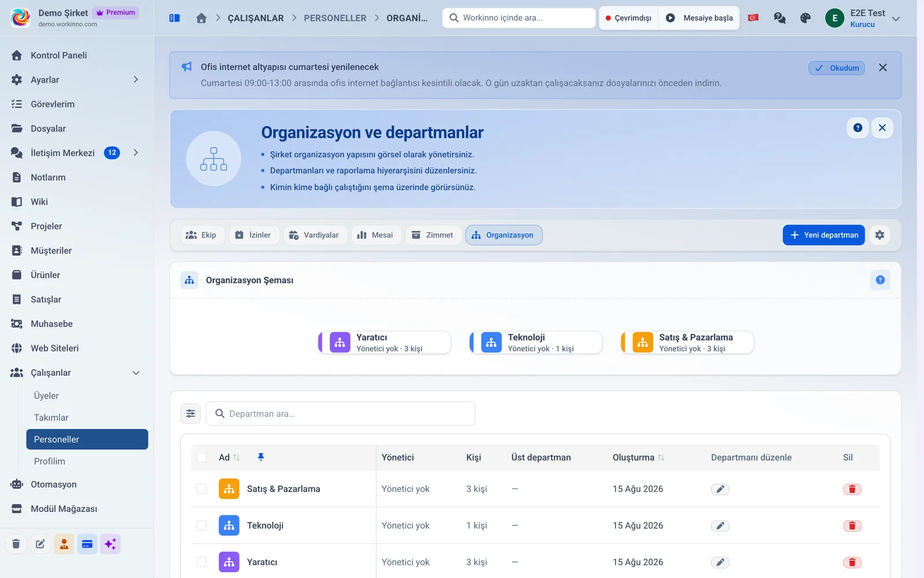Image resolution: width=924 pixels, height=578 pixels.
Task: Focus the Workinno global search field
Action: (519, 18)
